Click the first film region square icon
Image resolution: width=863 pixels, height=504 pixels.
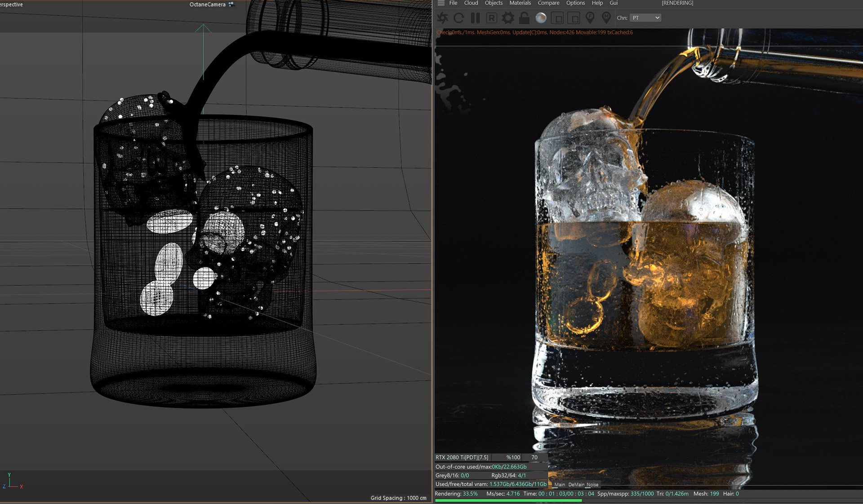point(557,18)
